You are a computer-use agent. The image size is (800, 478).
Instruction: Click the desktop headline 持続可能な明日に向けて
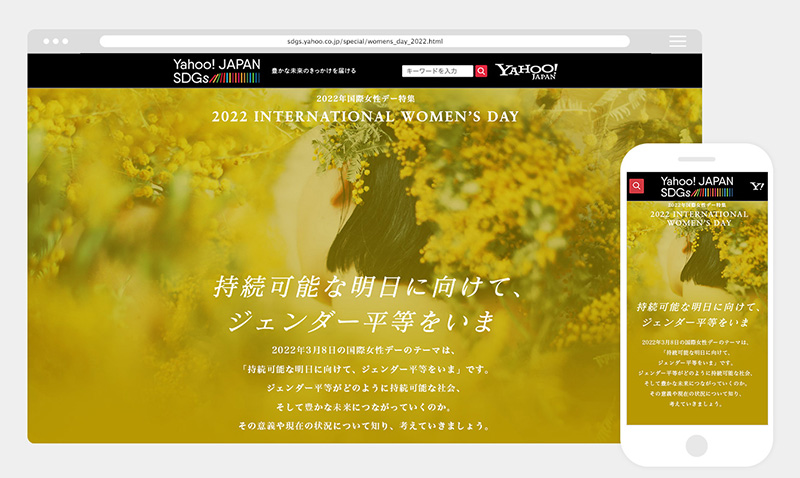[367, 288]
